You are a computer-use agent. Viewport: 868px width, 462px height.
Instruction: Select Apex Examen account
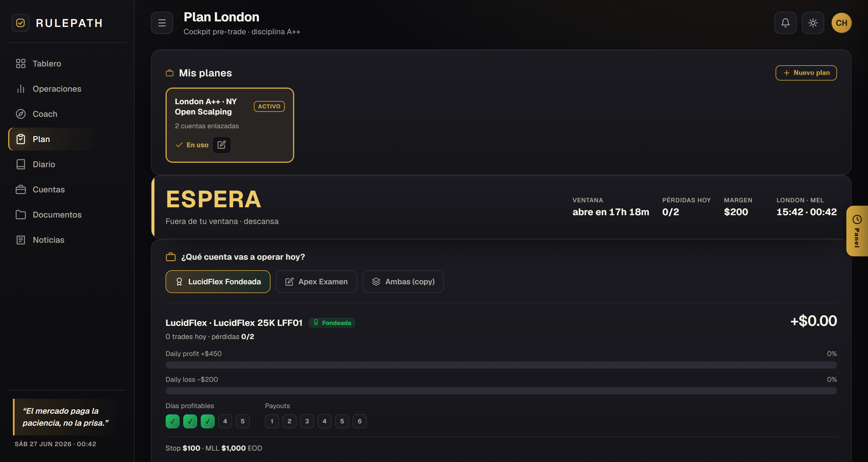[x=316, y=282]
